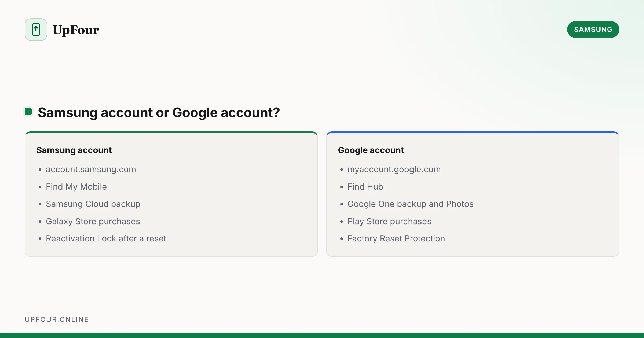Open the account.samsung.com link text
The image size is (644, 338).
tap(91, 169)
